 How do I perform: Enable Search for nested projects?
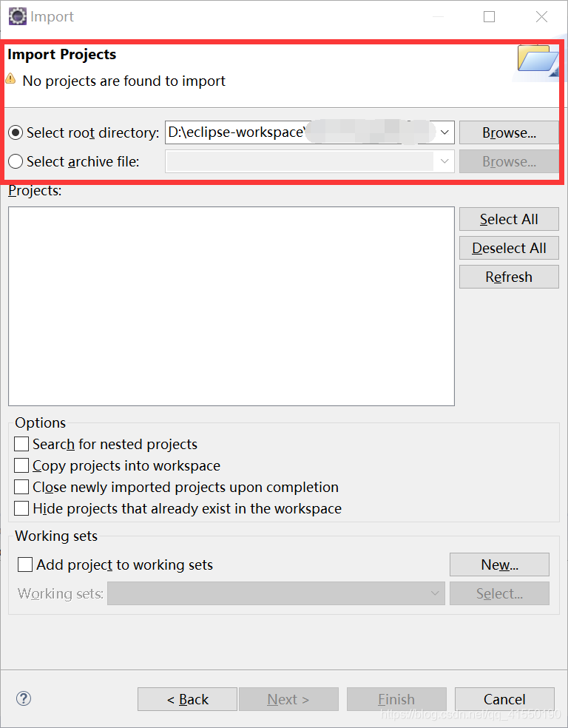(x=21, y=444)
